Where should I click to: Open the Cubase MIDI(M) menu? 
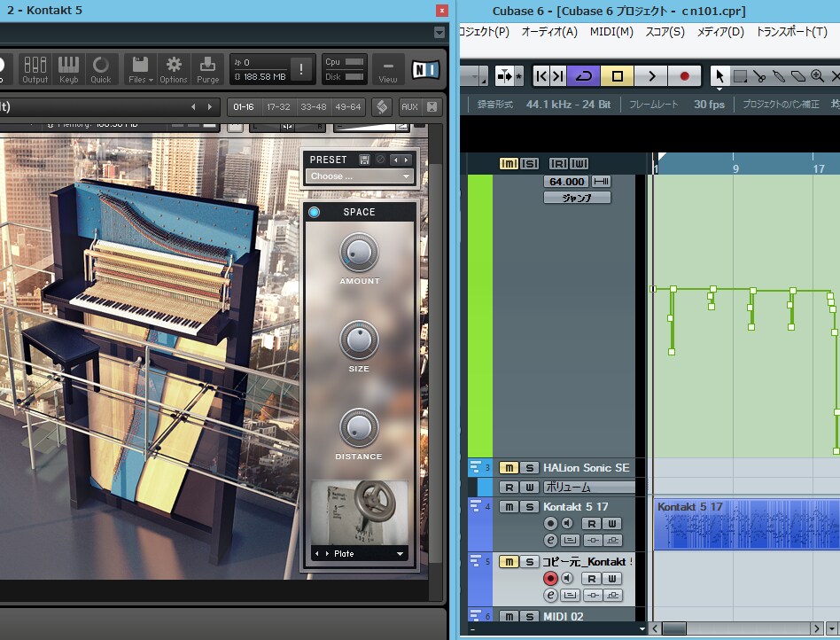pyautogui.click(x=611, y=32)
